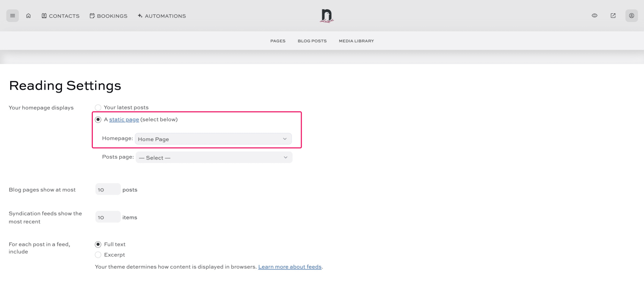Open Learn more about feeds

[x=290, y=266]
